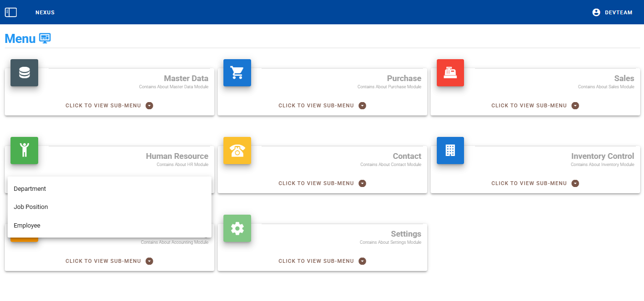Expand the Sales sub-menu arrow
The image size is (644, 301).
pyautogui.click(x=575, y=105)
